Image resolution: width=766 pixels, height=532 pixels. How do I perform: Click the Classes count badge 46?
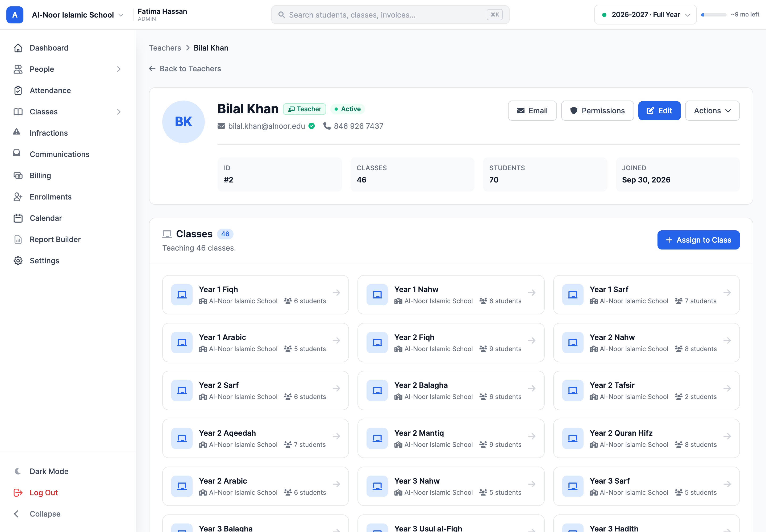[x=225, y=234]
